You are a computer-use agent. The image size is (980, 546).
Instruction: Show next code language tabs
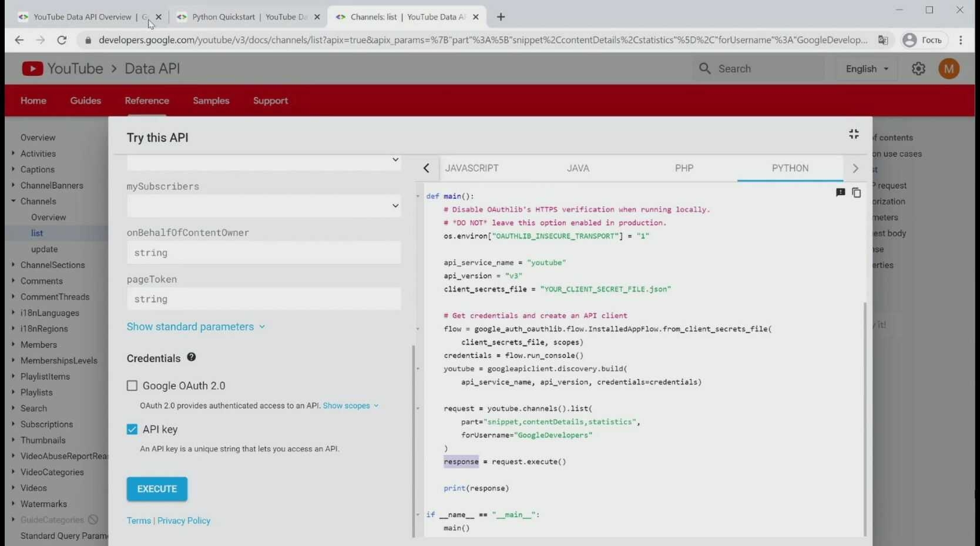point(855,168)
